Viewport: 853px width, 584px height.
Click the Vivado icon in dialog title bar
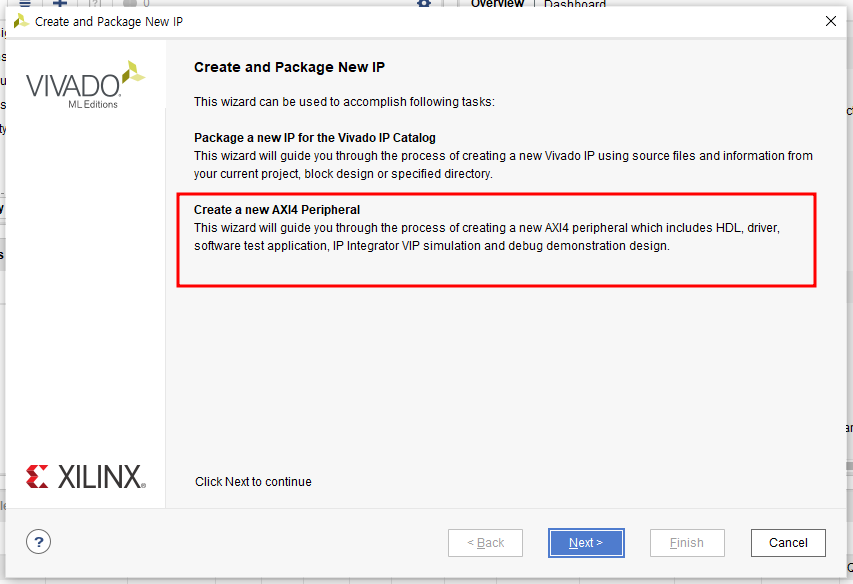click(x=21, y=21)
